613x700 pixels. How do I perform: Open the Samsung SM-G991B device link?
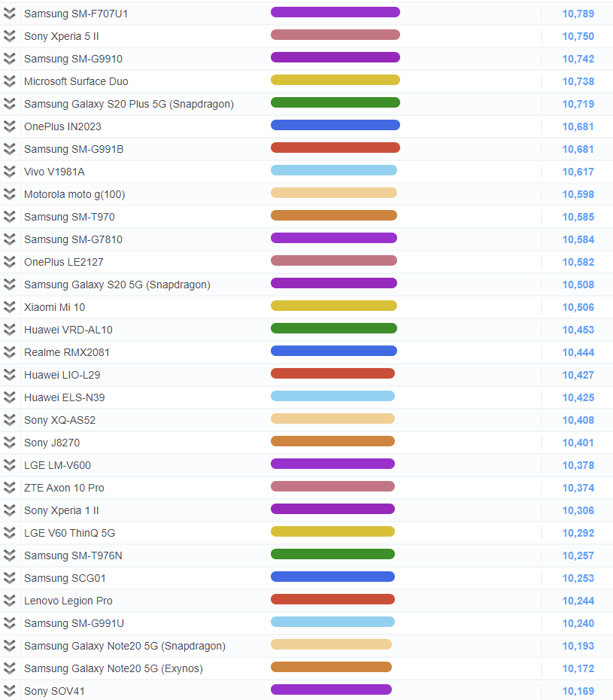point(74,149)
